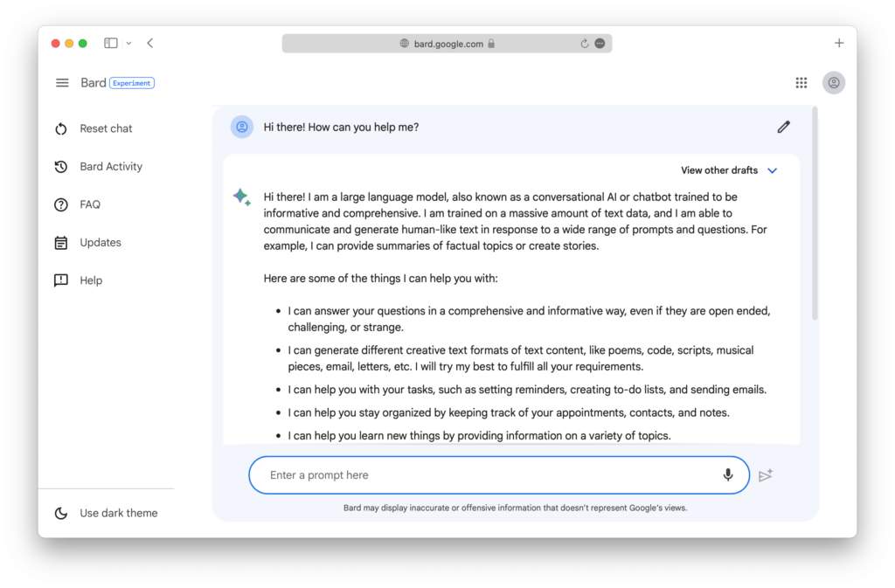Click the send prompt arrow icon
Viewport: 895px width, 588px height.
766,475
